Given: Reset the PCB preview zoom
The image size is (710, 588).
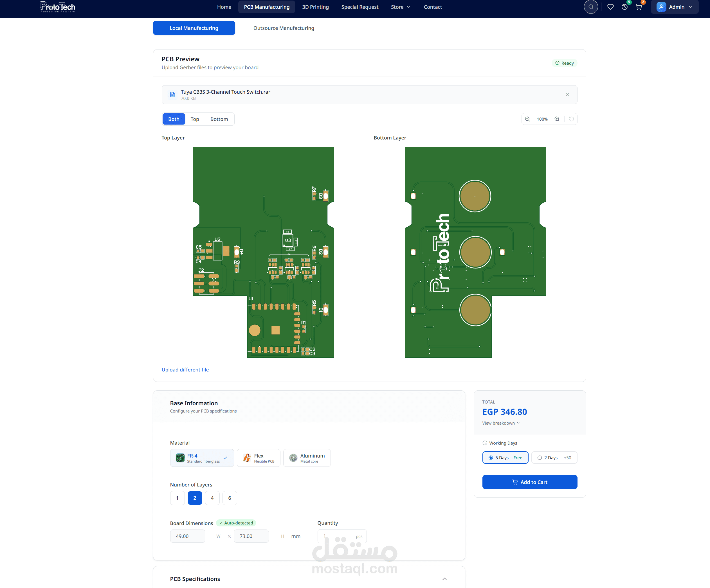Looking at the screenshot, I should tap(571, 119).
